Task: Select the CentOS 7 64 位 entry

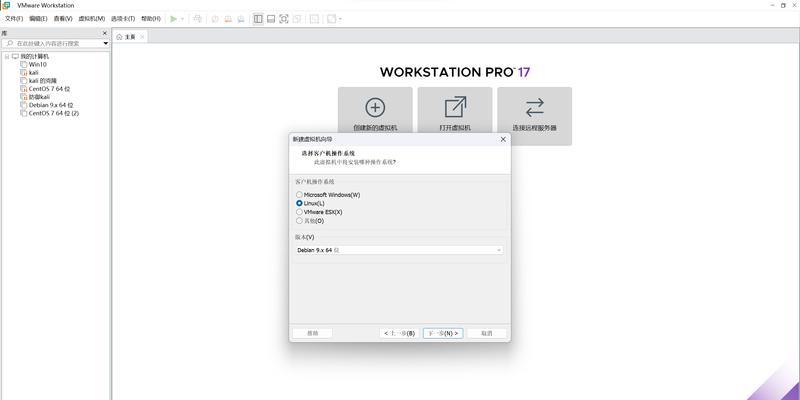Action: coord(49,89)
